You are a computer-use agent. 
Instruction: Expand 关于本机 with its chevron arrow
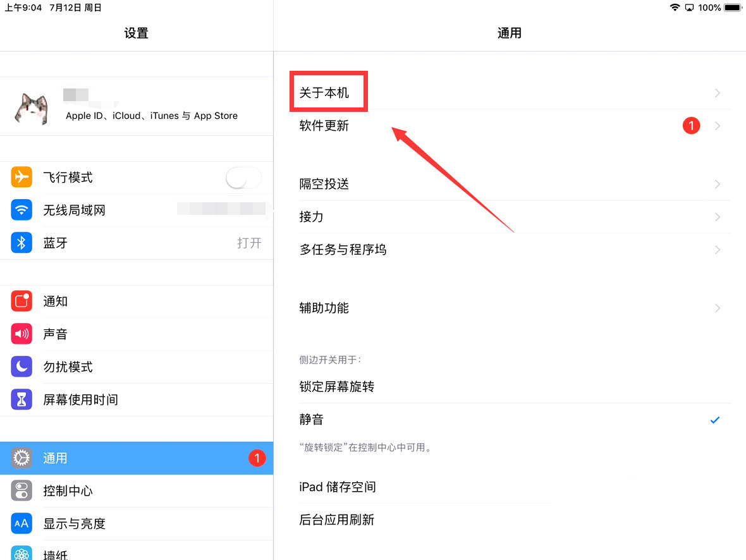coord(717,94)
